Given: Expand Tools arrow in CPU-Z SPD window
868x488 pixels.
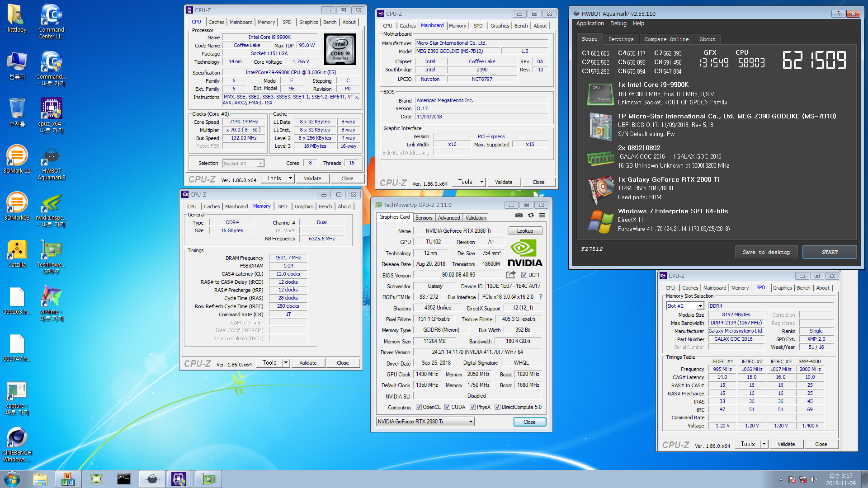Looking at the screenshot, I should [x=764, y=444].
